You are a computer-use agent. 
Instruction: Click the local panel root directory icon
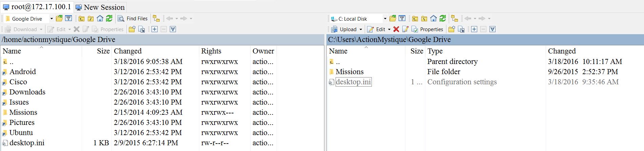[424, 19]
